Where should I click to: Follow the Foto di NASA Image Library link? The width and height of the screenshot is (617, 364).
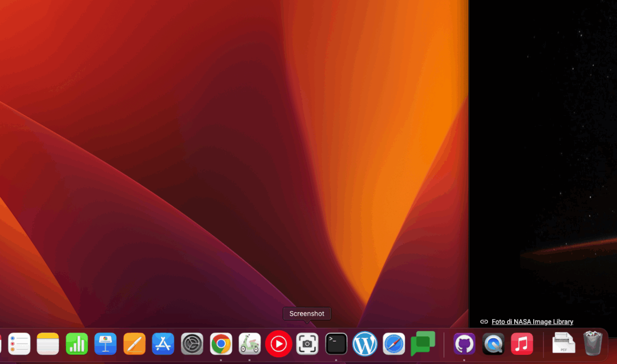coord(532,322)
